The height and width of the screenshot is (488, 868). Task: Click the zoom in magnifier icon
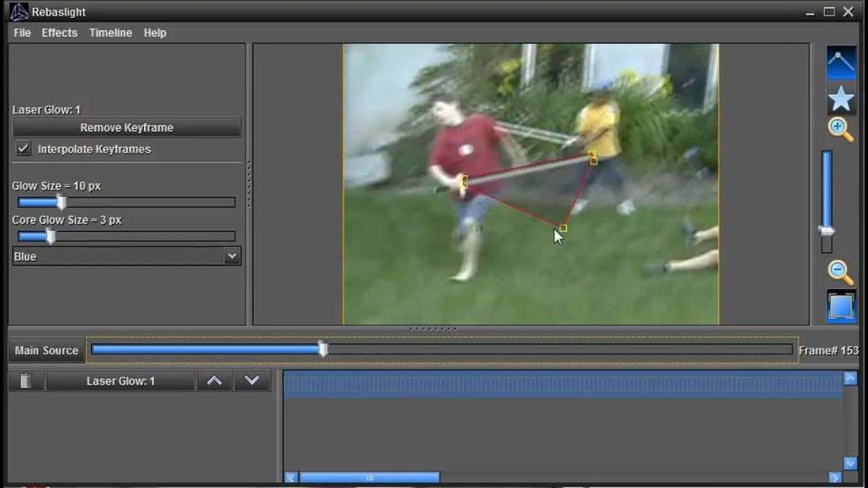click(840, 129)
